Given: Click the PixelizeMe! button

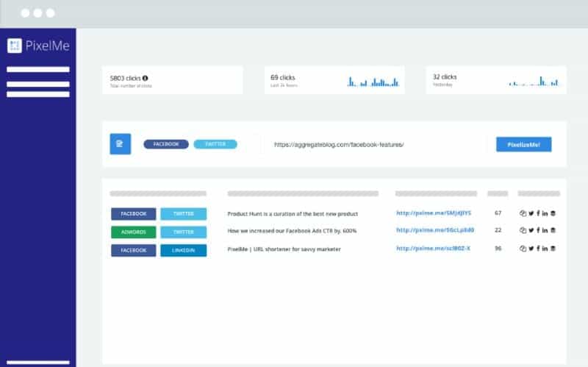Looking at the screenshot, I should click(x=523, y=144).
